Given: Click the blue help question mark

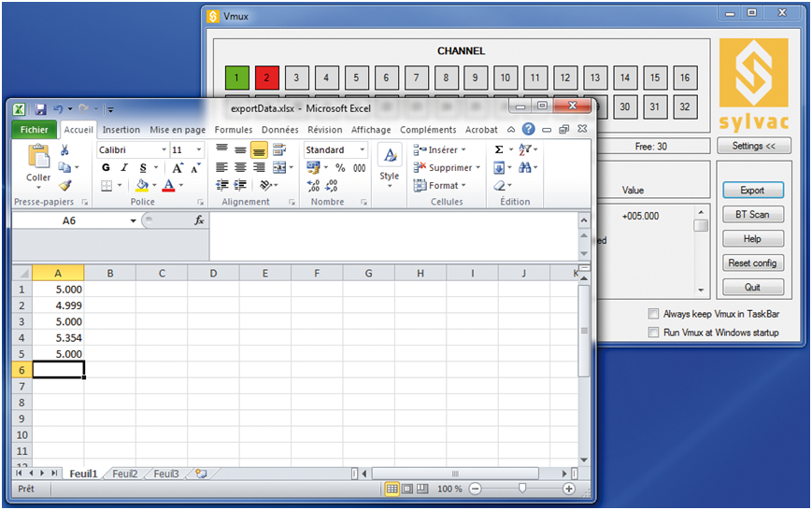Looking at the screenshot, I should pyautogui.click(x=528, y=129).
